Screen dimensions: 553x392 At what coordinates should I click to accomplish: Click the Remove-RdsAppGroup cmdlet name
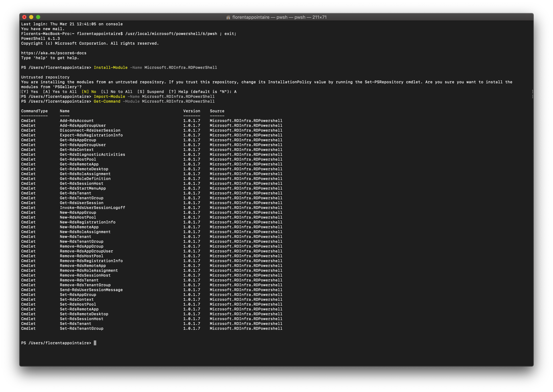click(82, 246)
